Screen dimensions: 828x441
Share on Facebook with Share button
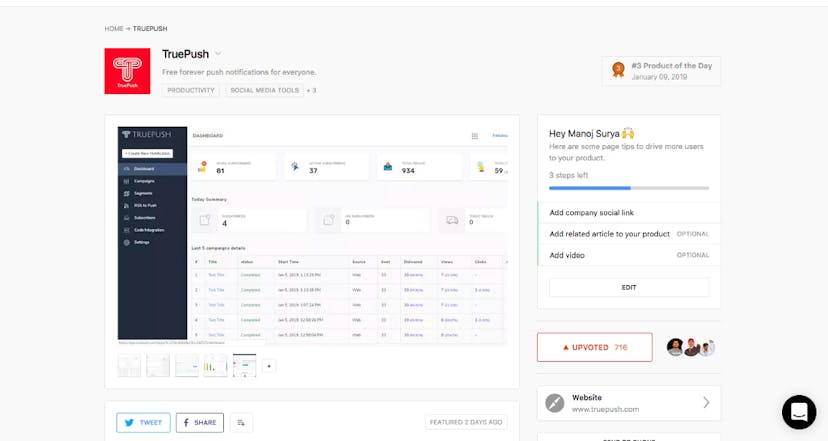point(199,422)
